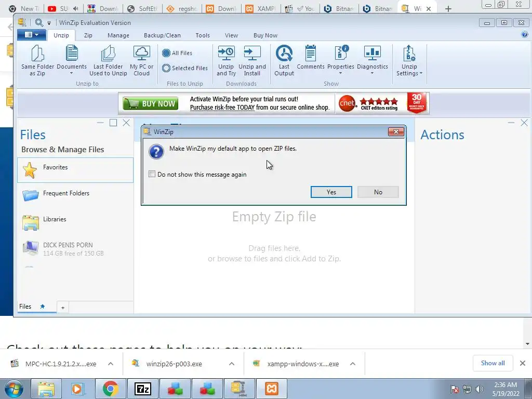
Task: Close the Chrome downloads bar
Action: tap(523, 363)
